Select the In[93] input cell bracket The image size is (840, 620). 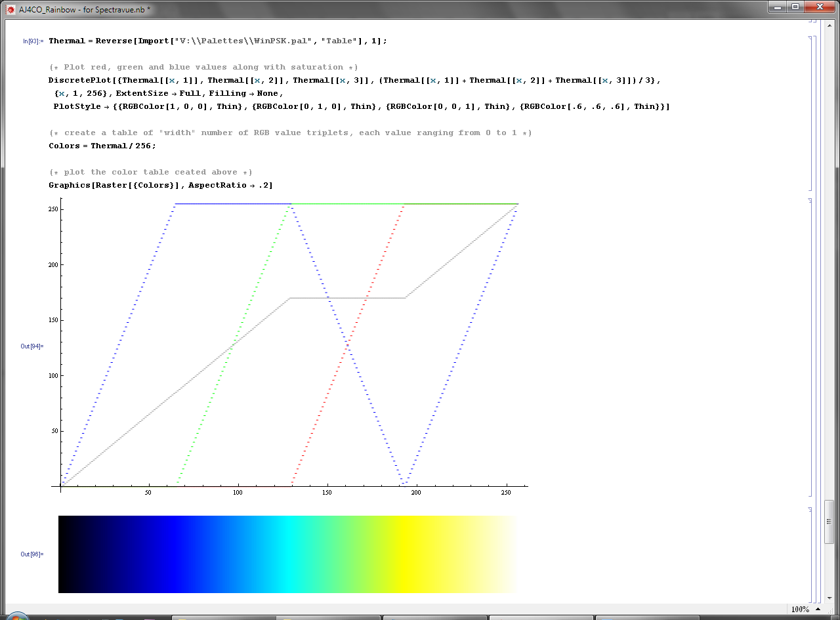[x=810, y=113]
